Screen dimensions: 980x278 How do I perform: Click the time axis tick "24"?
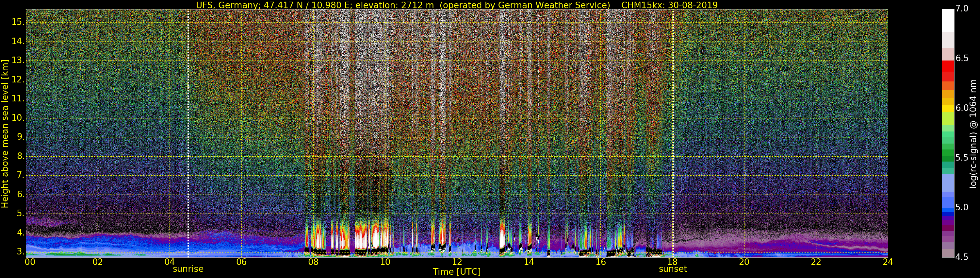tap(888, 262)
